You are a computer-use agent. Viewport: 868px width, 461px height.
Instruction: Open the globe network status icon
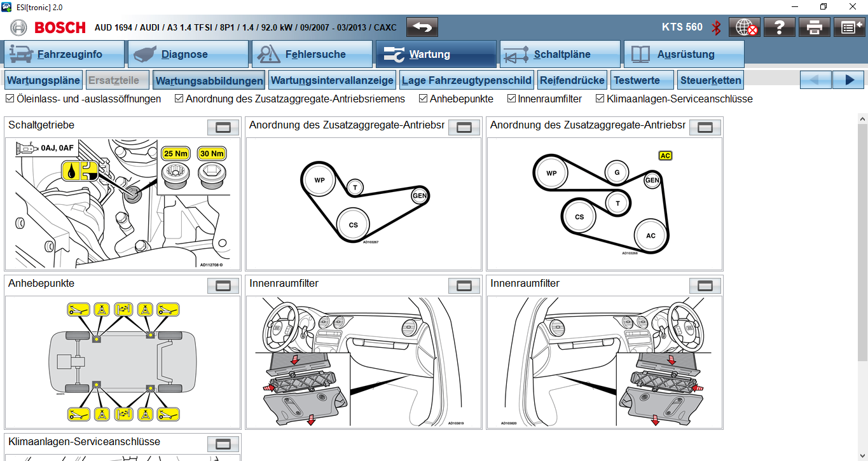tap(745, 27)
